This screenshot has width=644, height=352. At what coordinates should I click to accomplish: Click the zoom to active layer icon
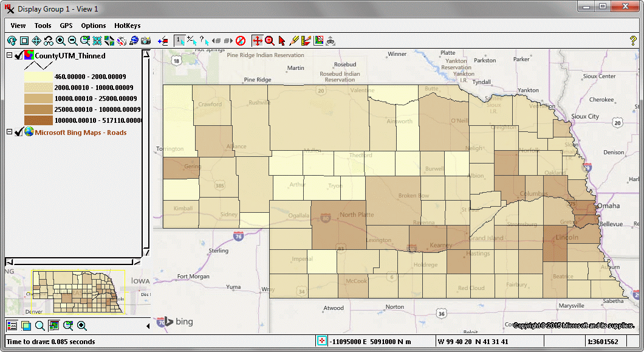[x=85, y=41]
